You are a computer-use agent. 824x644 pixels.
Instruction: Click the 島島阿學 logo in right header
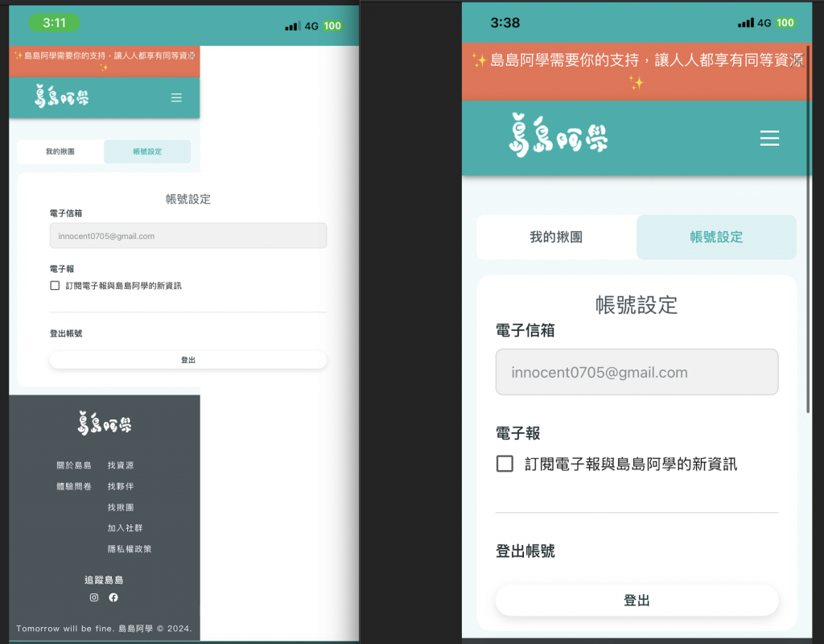click(x=558, y=135)
